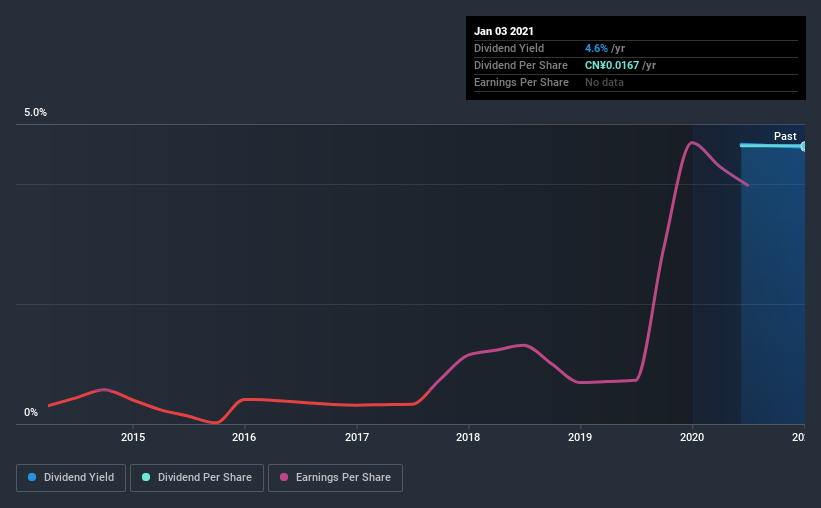
Task: Click the data point marker at chart end
Action: click(x=803, y=146)
